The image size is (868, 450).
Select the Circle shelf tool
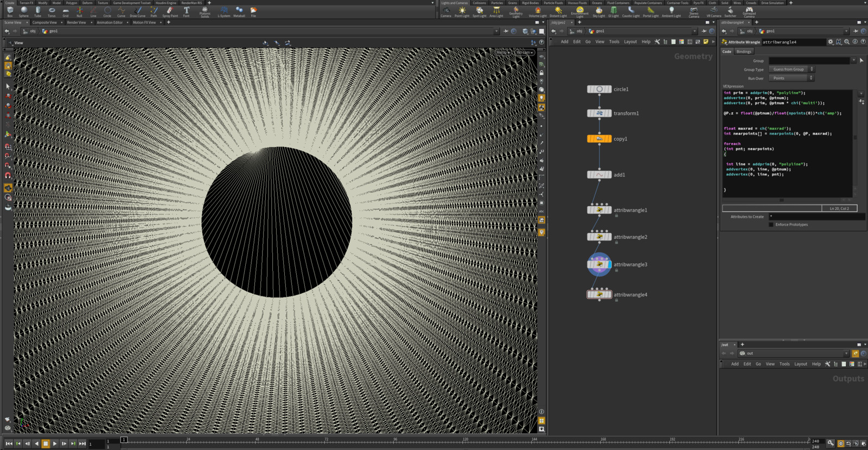pyautogui.click(x=107, y=12)
